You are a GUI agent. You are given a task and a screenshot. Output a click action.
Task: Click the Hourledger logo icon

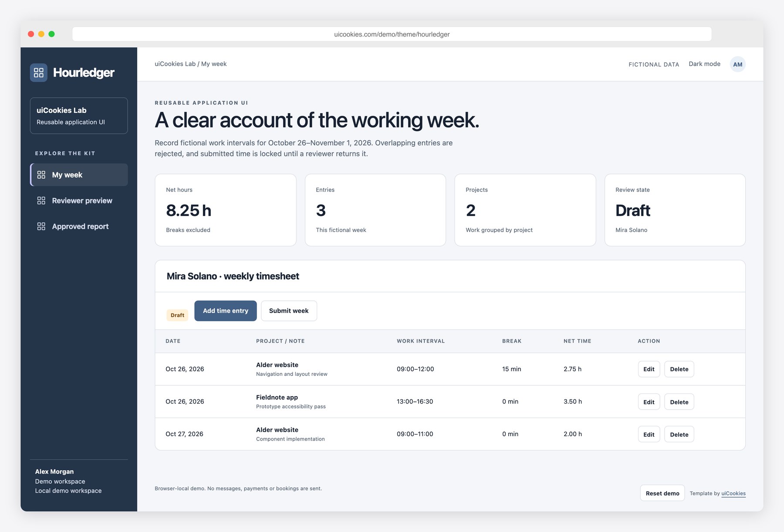pos(39,73)
